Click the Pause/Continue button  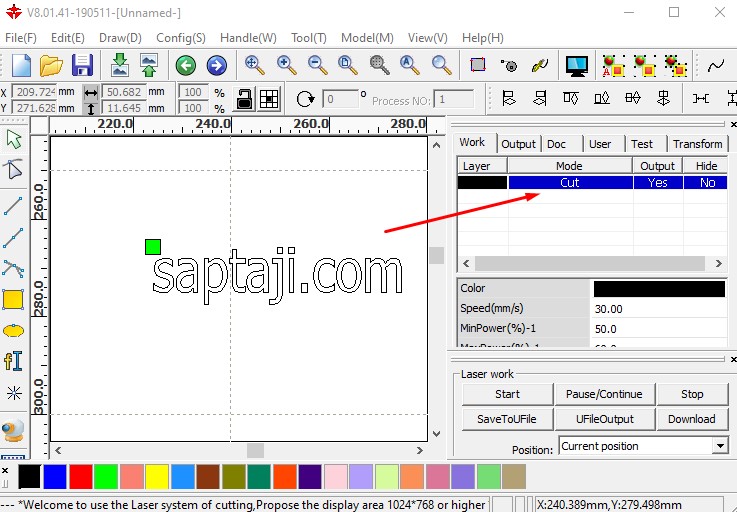click(x=604, y=394)
